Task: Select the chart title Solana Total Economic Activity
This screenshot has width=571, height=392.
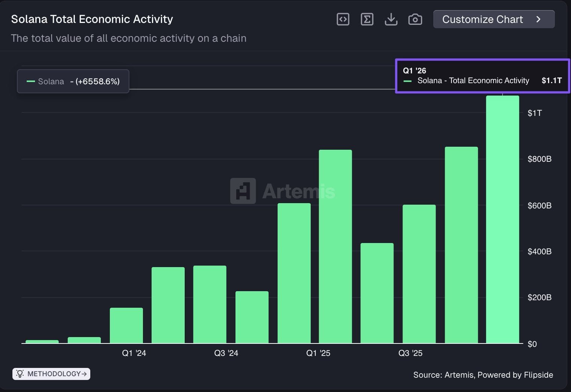Action: pyautogui.click(x=92, y=19)
